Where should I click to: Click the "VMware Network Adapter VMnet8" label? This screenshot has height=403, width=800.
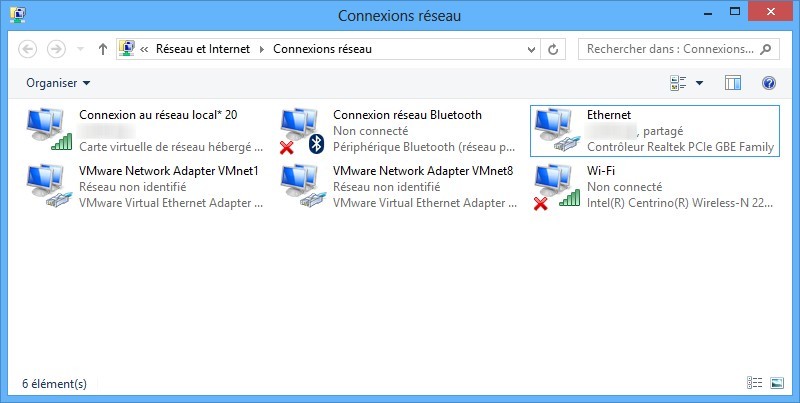pos(423,170)
